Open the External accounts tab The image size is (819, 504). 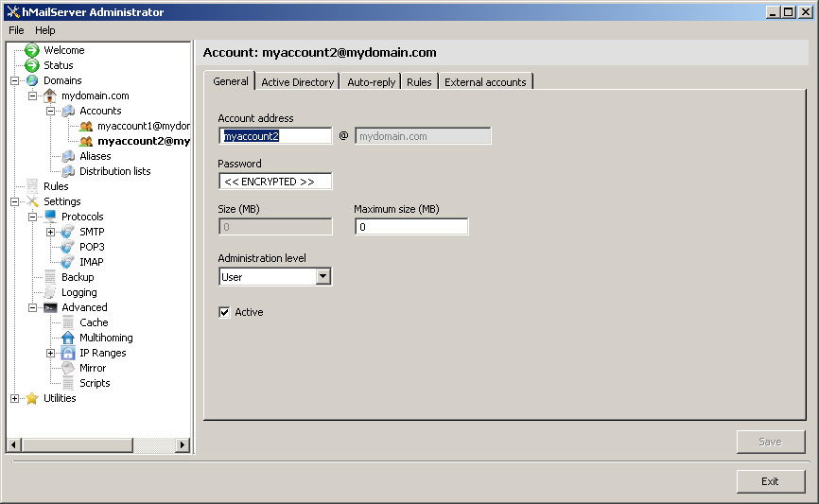point(485,82)
